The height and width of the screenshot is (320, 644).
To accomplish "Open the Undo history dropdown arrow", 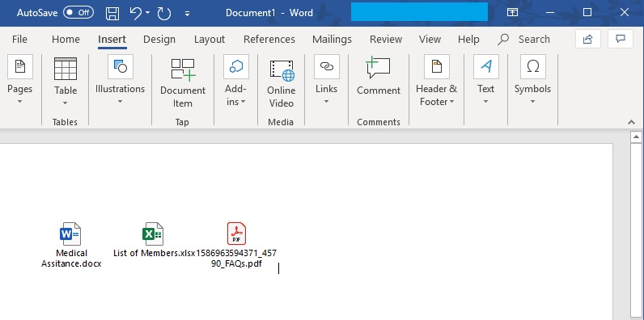I will click(x=148, y=13).
